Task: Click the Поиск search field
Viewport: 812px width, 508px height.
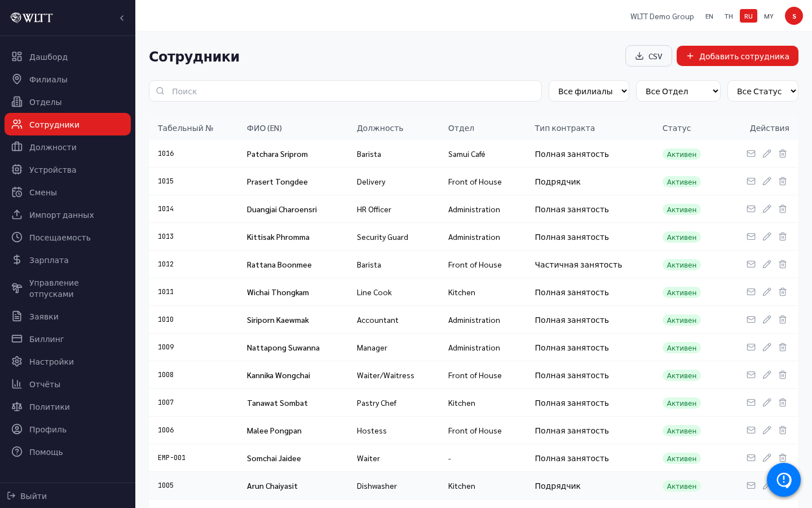Action: click(x=345, y=91)
